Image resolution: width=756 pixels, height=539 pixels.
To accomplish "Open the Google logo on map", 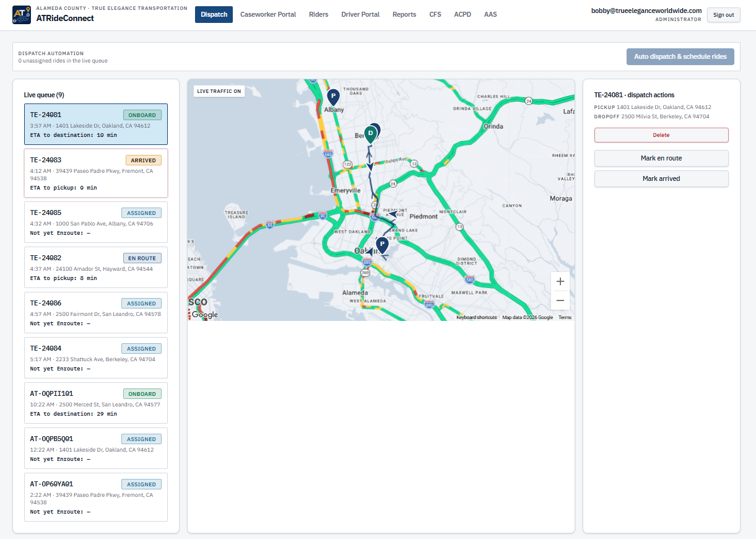I will pos(204,315).
